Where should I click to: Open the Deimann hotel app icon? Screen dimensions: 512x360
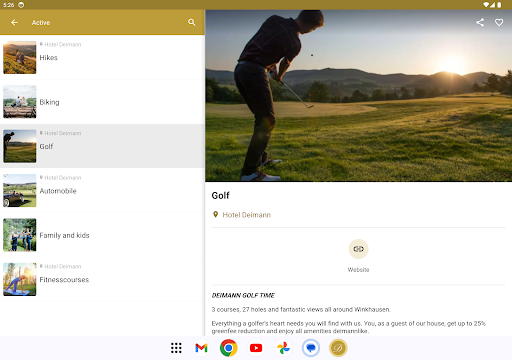click(x=338, y=348)
